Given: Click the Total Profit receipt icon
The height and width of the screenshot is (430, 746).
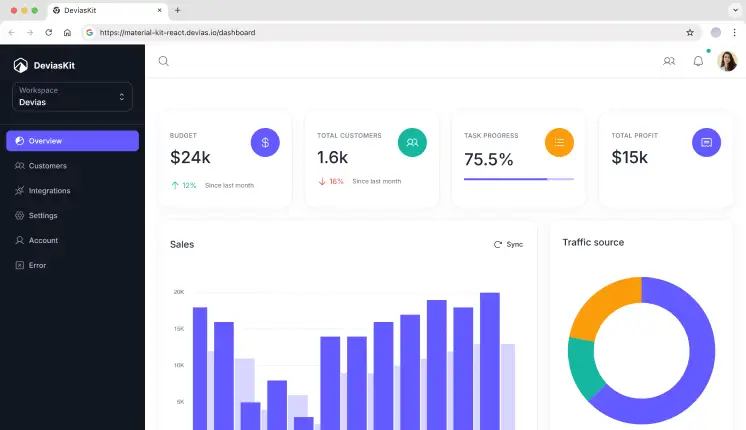Looking at the screenshot, I should pyautogui.click(x=706, y=143).
